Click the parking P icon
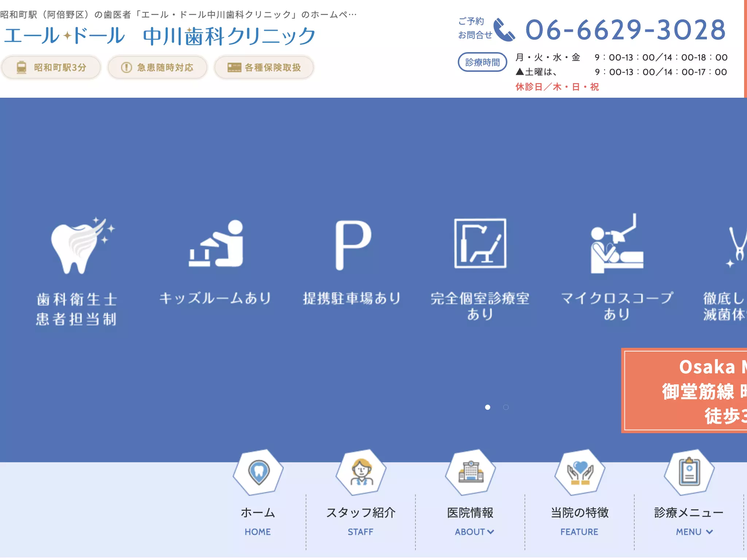 tap(353, 245)
